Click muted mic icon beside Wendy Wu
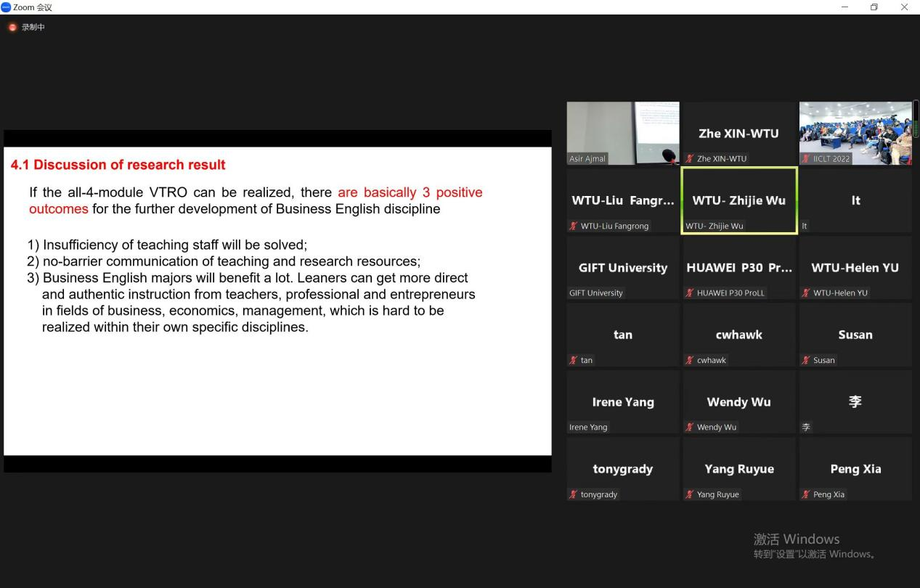 (x=690, y=428)
